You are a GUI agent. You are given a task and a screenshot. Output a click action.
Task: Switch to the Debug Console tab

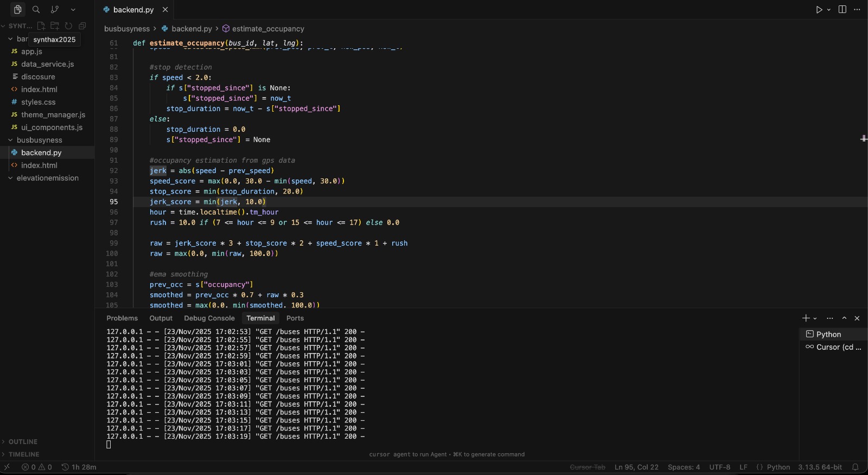(209, 318)
